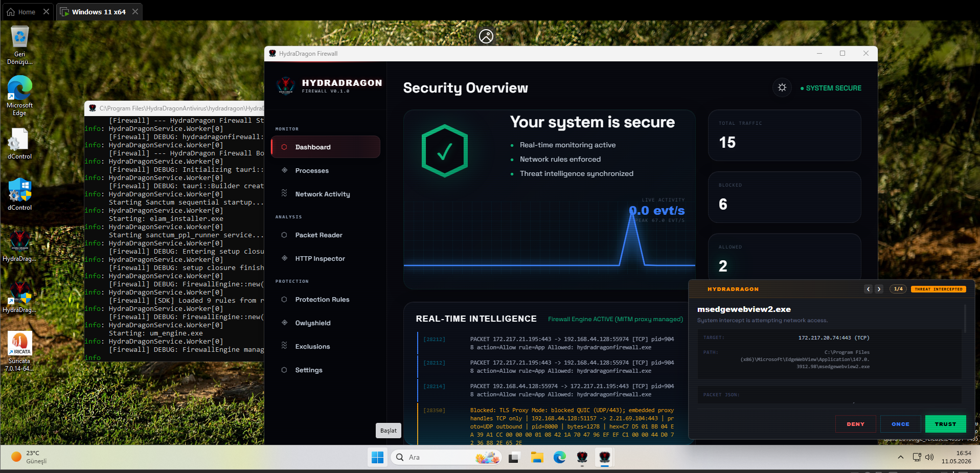This screenshot has height=473, width=980.
Task: Click the 1/4 alert counter
Action: [x=898, y=289]
